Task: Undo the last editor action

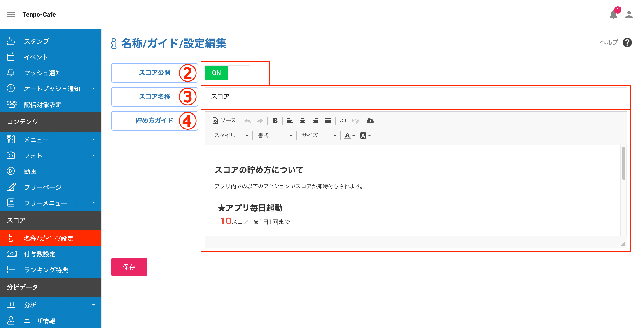Action: [247, 121]
